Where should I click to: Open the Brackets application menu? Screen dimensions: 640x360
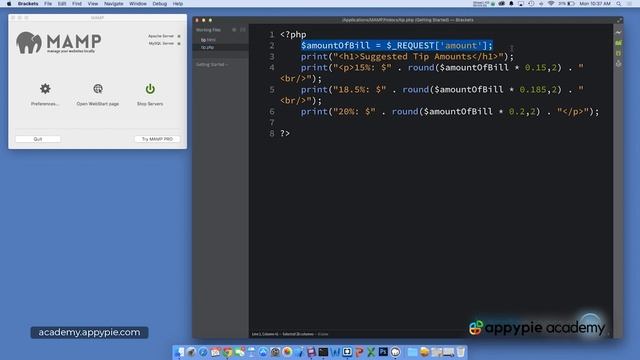(x=28, y=4)
